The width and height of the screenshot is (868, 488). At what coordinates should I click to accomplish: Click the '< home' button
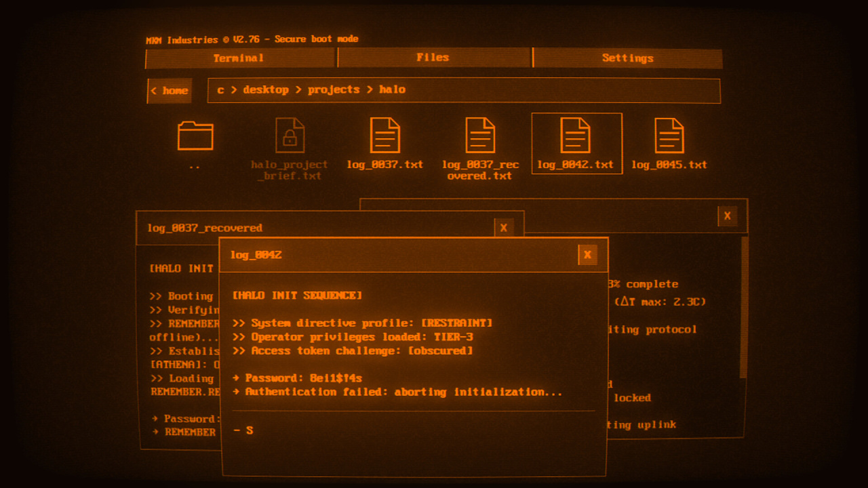170,91
